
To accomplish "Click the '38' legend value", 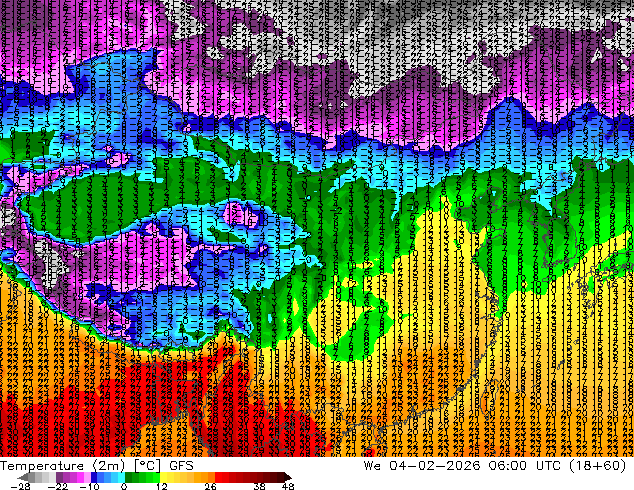I will (x=260, y=486).
